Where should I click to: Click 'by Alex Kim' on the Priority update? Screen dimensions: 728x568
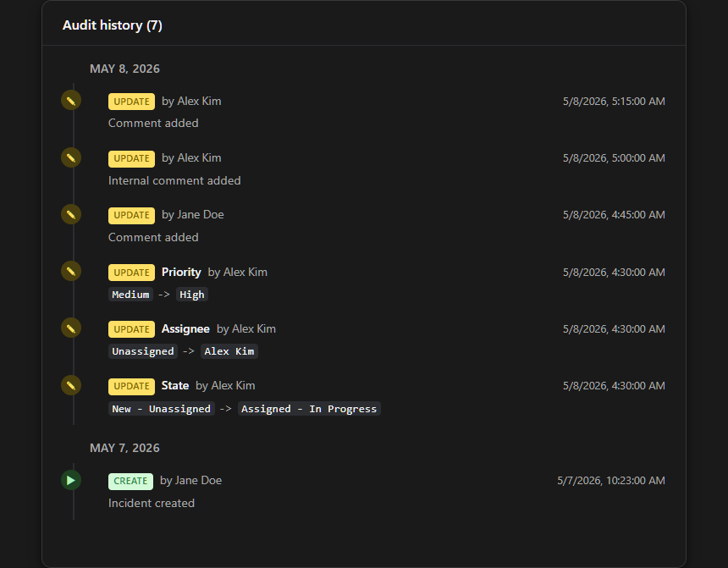tap(238, 273)
